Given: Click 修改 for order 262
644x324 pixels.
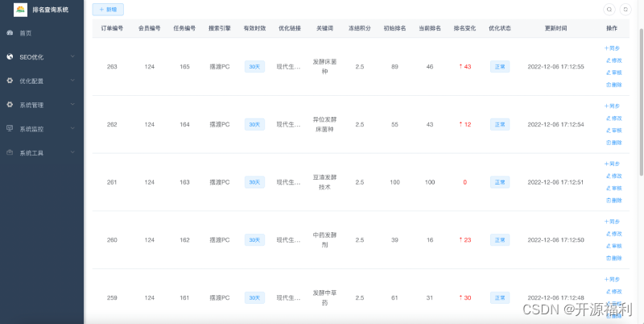Looking at the screenshot, I should click(614, 118).
